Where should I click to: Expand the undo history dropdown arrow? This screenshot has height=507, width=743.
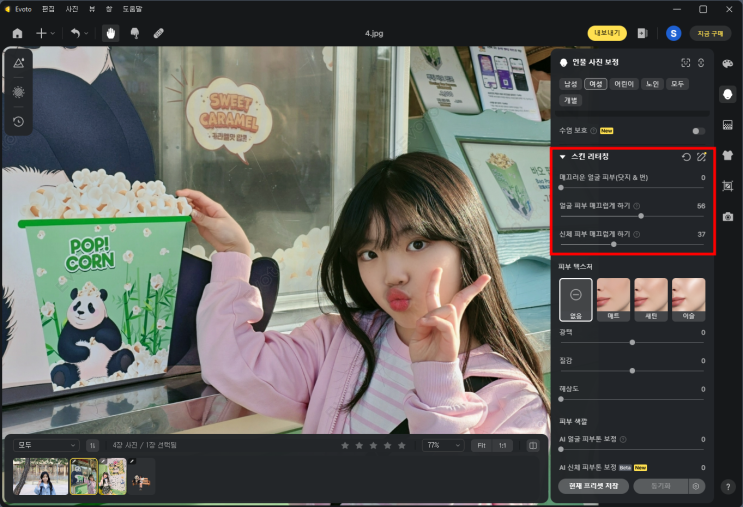(x=86, y=33)
